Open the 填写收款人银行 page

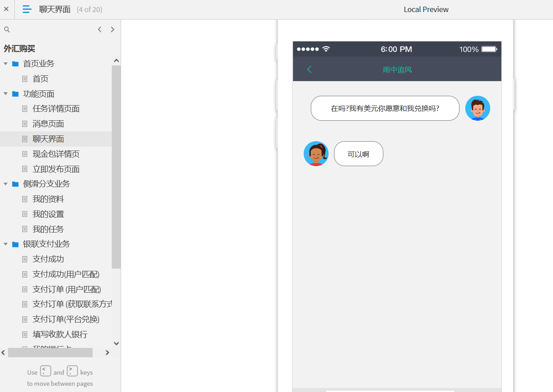coord(60,335)
